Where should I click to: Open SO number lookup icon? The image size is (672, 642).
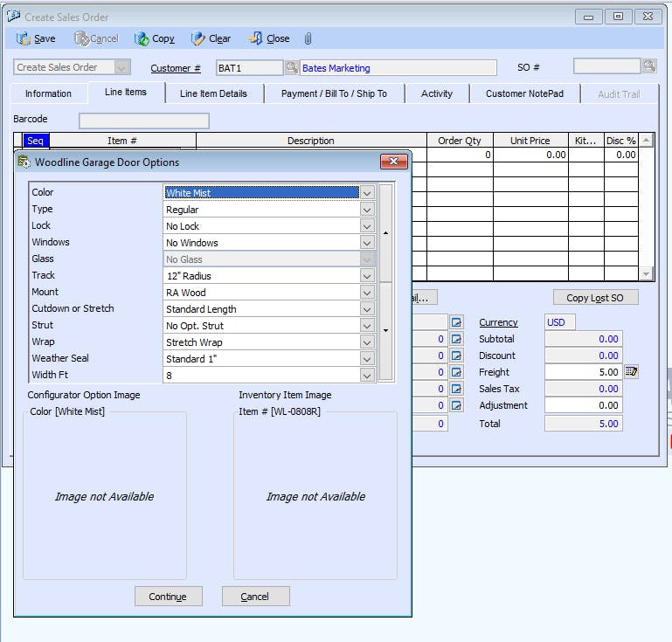click(649, 66)
